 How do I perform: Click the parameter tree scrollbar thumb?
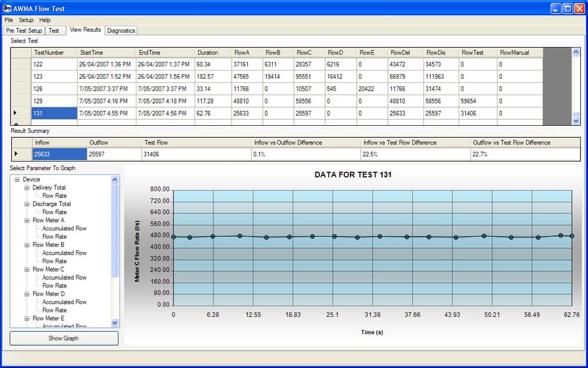115,230
